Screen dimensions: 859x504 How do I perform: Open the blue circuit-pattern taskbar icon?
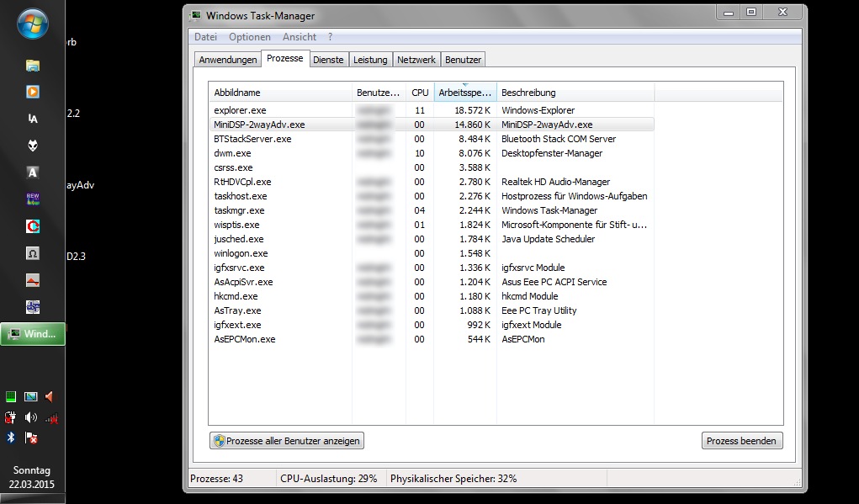(x=33, y=307)
